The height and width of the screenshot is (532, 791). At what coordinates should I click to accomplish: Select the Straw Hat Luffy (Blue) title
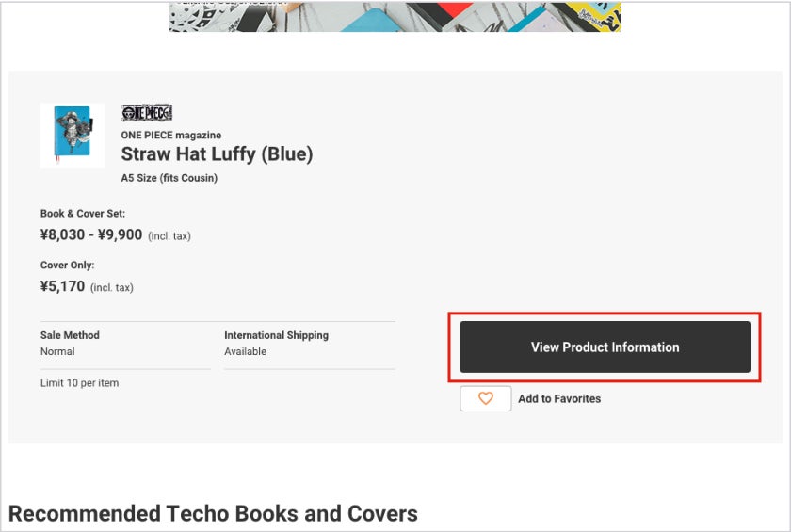click(217, 154)
